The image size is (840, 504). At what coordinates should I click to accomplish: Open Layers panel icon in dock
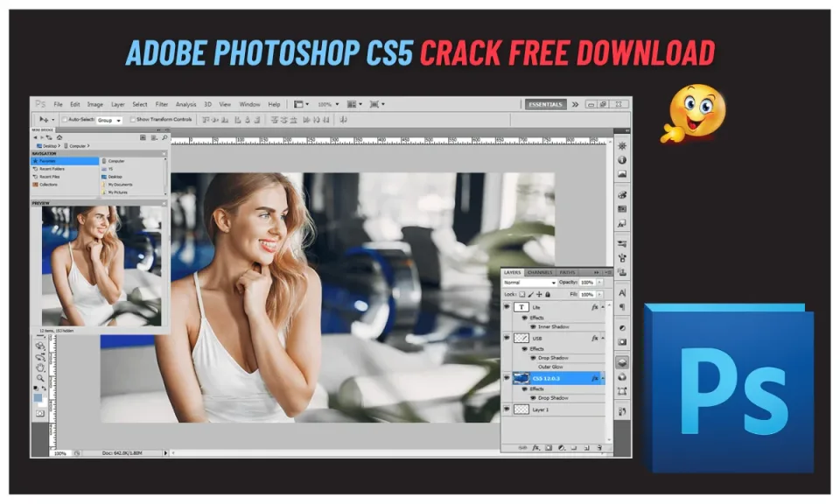click(x=622, y=362)
